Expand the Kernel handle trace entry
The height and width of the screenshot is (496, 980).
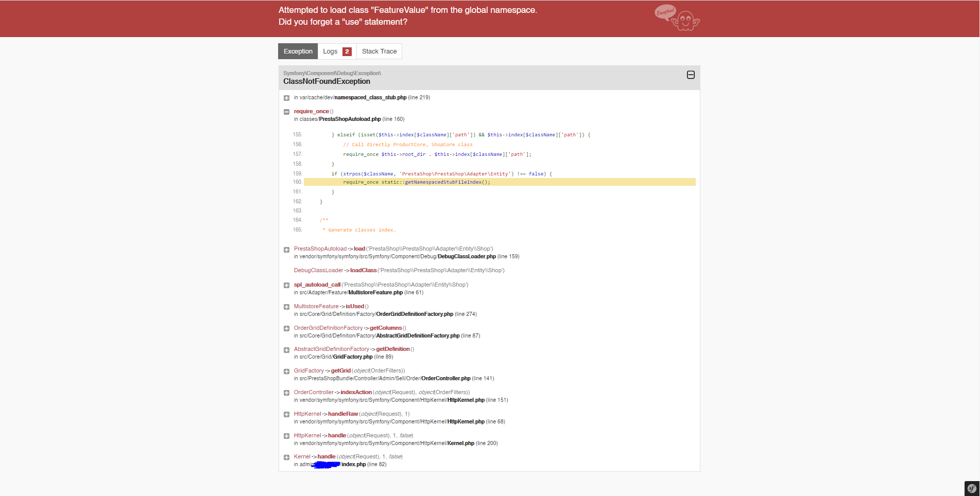click(286, 457)
